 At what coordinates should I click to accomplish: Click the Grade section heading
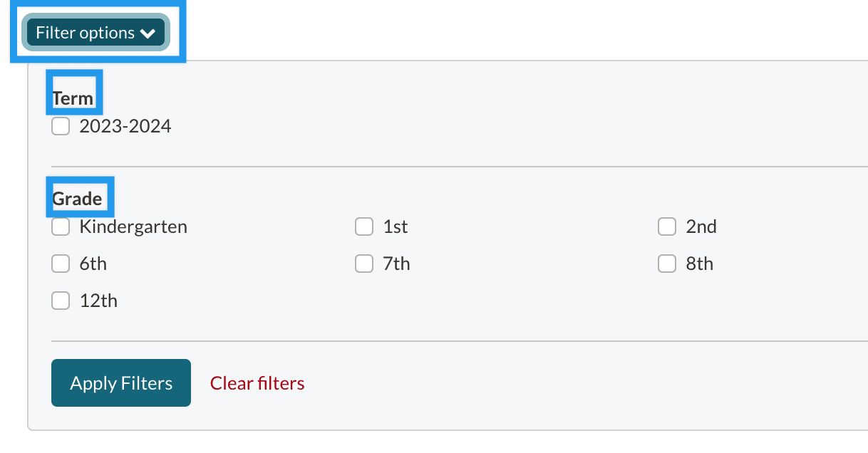coord(77,198)
